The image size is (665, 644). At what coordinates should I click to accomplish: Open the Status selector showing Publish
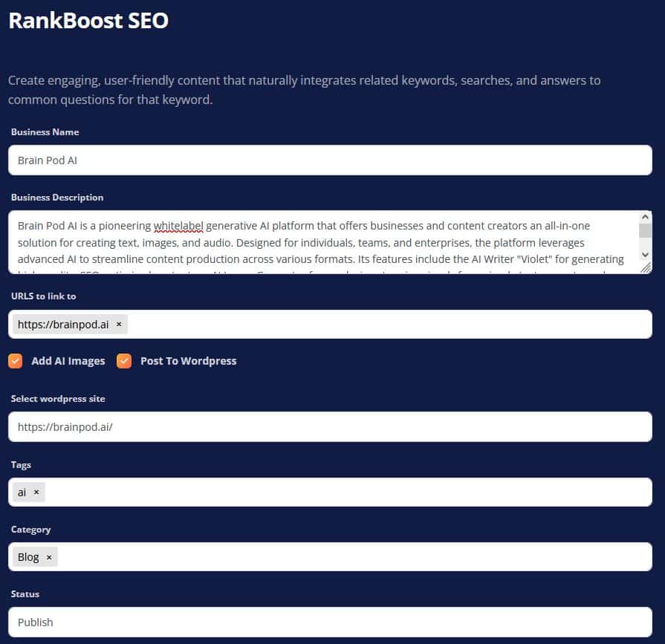tap(331, 622)
